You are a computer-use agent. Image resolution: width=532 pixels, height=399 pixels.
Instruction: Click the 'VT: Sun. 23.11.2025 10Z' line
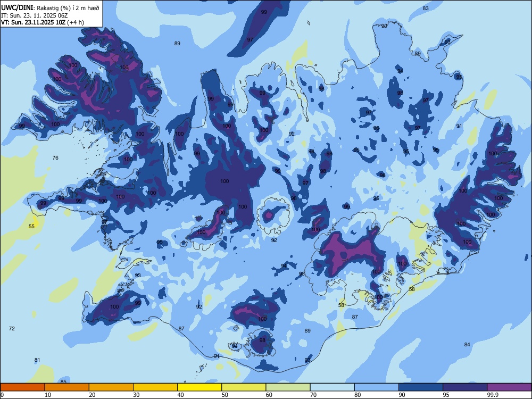pos(33,22)
